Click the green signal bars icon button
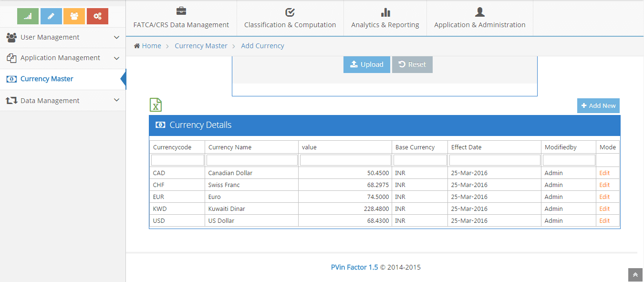 tap(28, 16)
